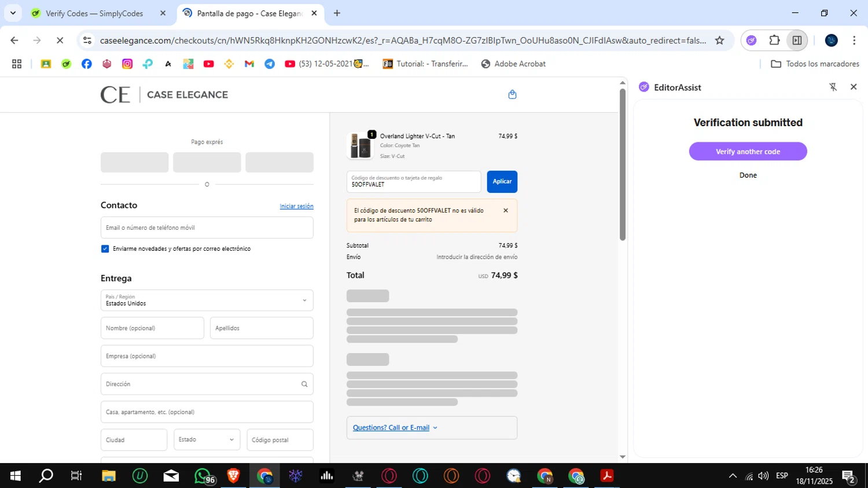Open the Chrome profile avatar
Screen dimensions: 868x488
832,41
